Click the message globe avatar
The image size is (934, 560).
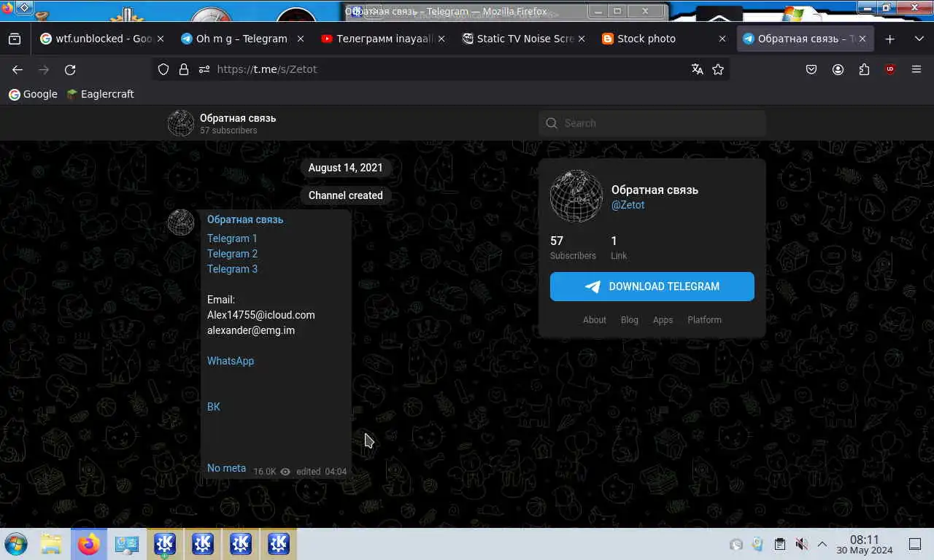(181, 222)
